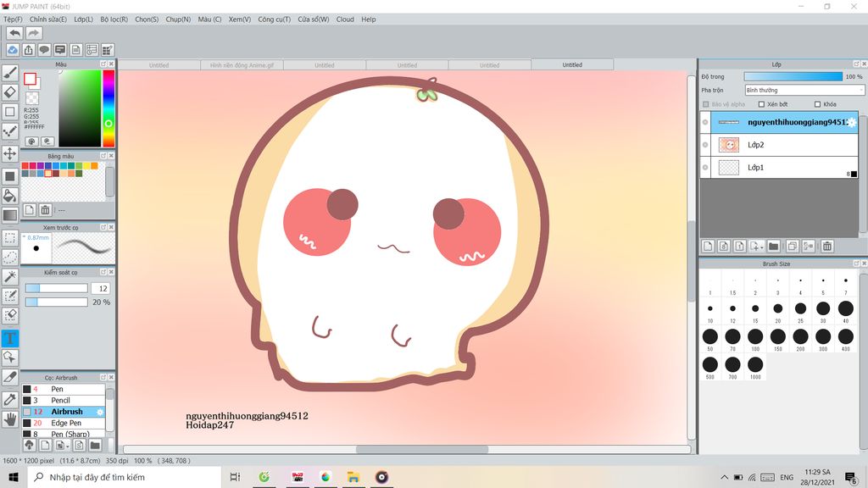Delete palette color with Bảng màu trash icon
This screenshot has width=868, height=488.
pyautogui.click(x=46, y=210)
